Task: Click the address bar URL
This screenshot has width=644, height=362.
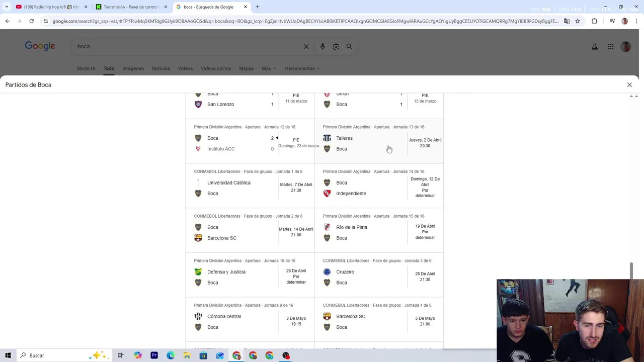Action: pos(305,21)
